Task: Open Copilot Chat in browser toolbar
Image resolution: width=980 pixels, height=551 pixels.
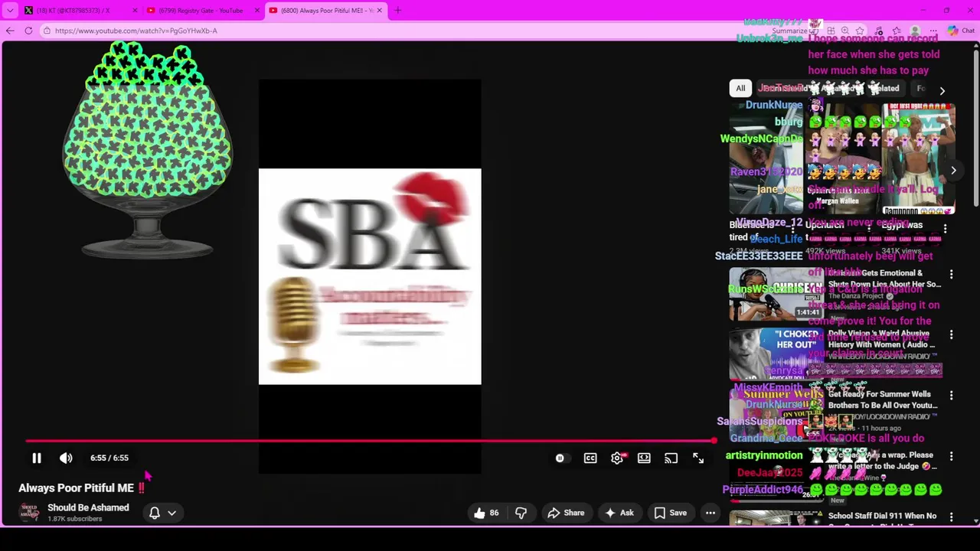Action: 960,31
